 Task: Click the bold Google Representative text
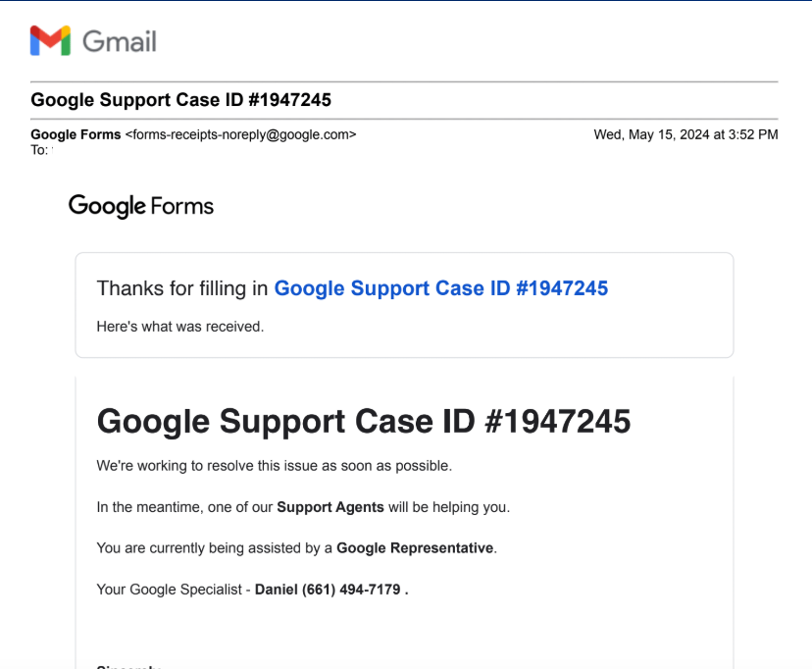(415, 548)
